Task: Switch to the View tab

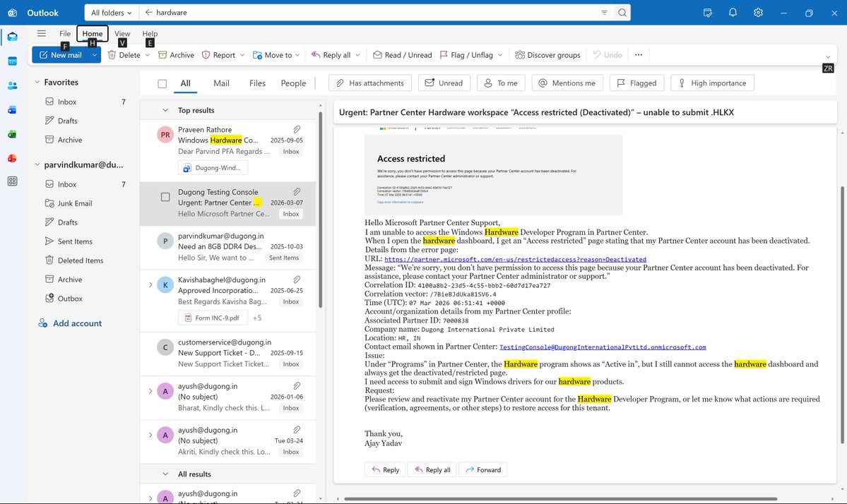Action: click(122, 33)
